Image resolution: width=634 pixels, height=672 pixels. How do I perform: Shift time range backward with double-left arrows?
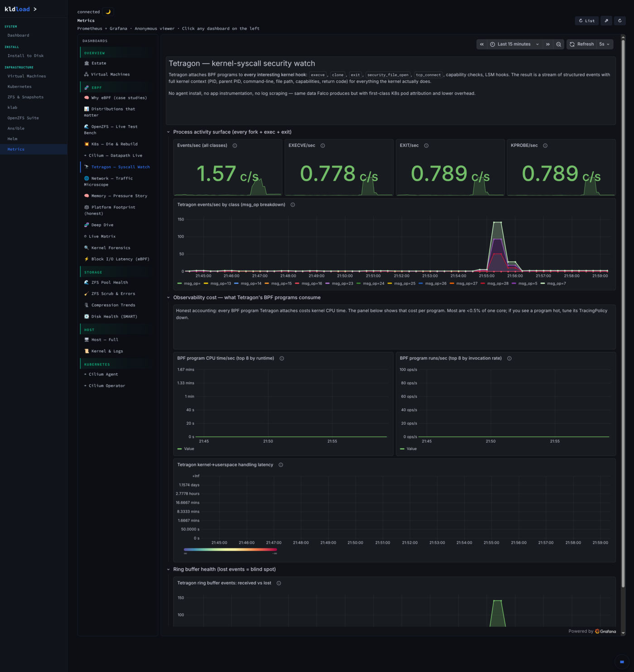pyautogui.click(x=482, y=44)
